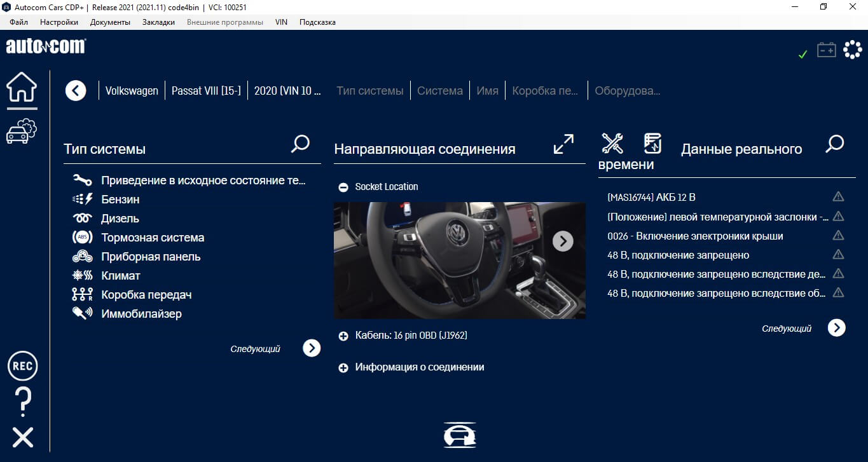Click the dotted circle activity icon

852,50
